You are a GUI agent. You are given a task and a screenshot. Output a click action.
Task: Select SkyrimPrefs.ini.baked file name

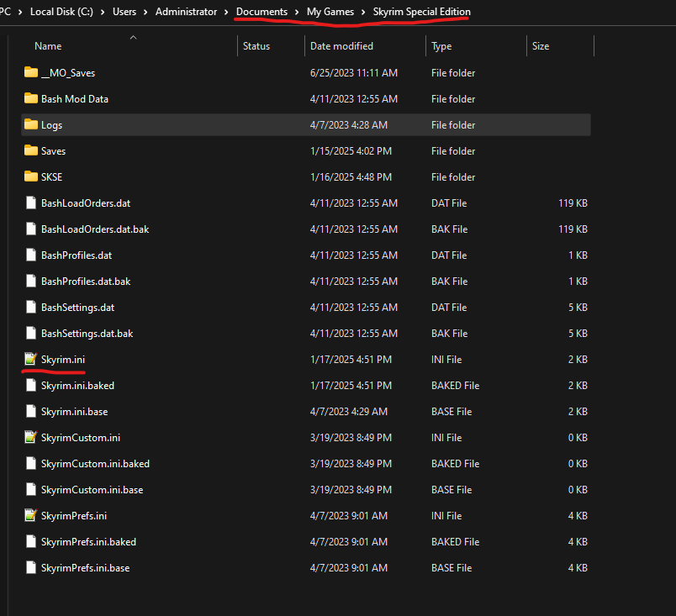tap(88, 542)
